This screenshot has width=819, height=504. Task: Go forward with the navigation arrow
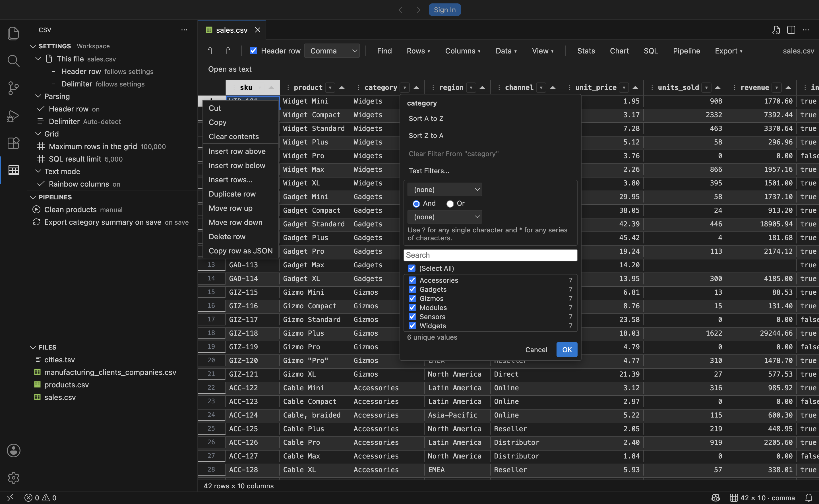pos(417,10)
